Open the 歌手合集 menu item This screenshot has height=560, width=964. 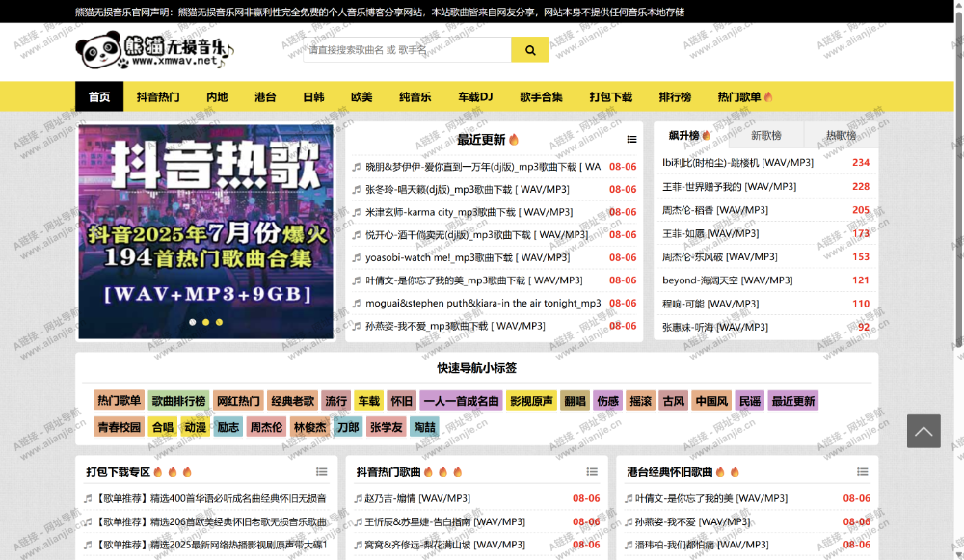click(x=541, y=96)
